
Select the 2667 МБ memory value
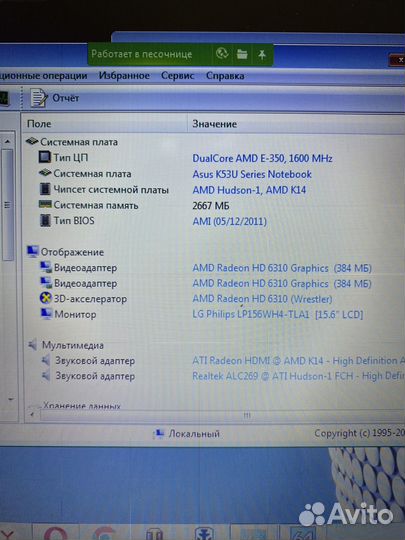(x=210, y=206)
